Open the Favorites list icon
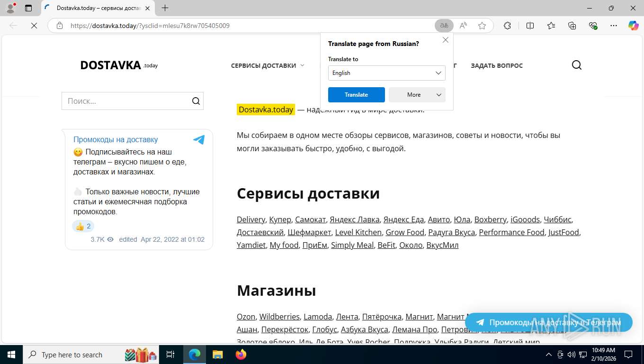The height and width of the screenshot is (364, 644). (x=551, y=26)
